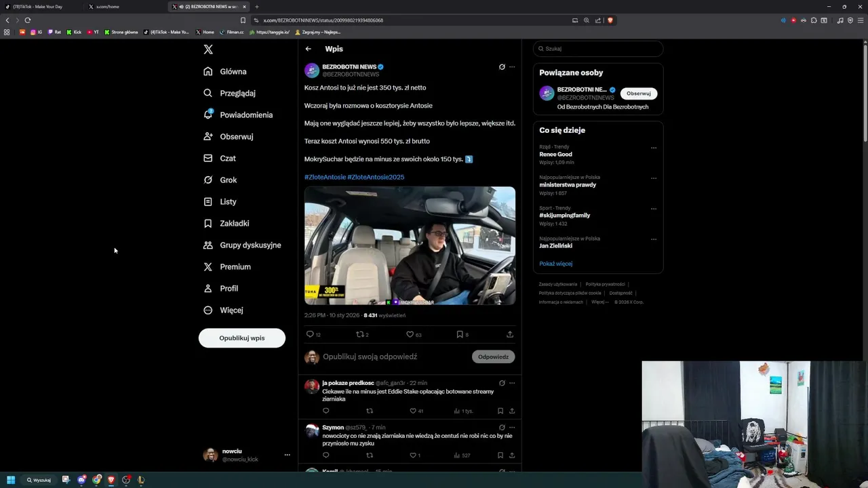This screenshot has height=488, width=868.
Task: Repost Szymon's comment
Action: tap(370, 455)
